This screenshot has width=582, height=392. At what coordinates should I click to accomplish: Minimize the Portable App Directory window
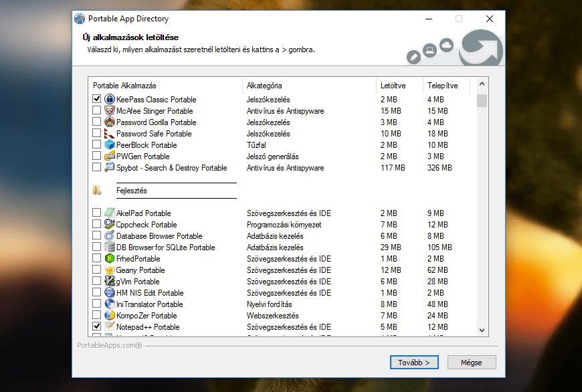pyautogui.click(x=429, y=19)
